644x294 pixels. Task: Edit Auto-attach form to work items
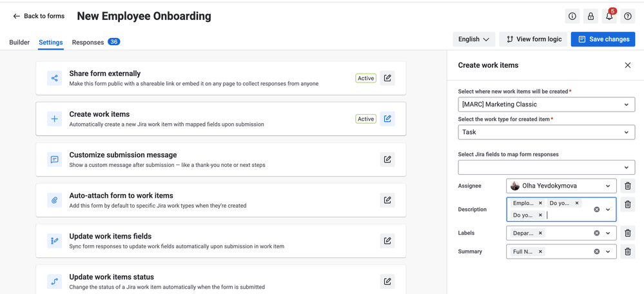pyautogui.click(x=387, y=200)
